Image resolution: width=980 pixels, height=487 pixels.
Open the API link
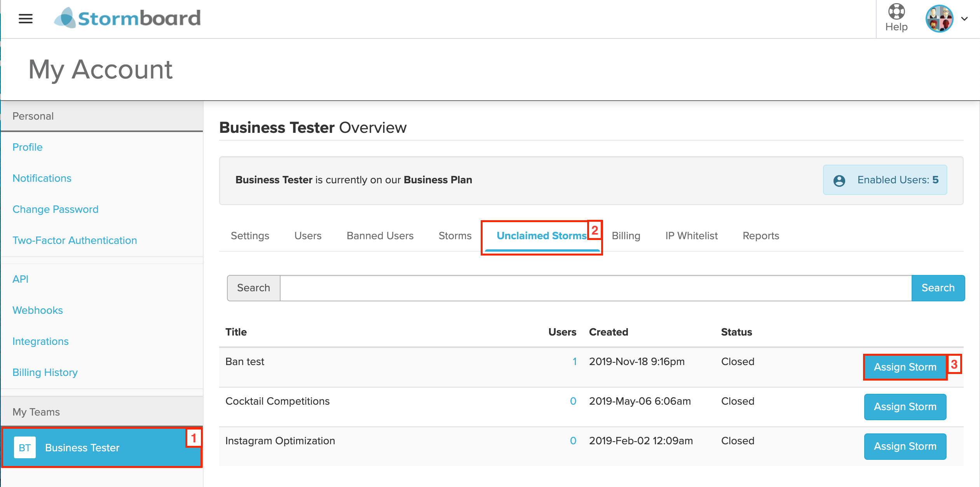pyautogui.click(x=21, y=279)
